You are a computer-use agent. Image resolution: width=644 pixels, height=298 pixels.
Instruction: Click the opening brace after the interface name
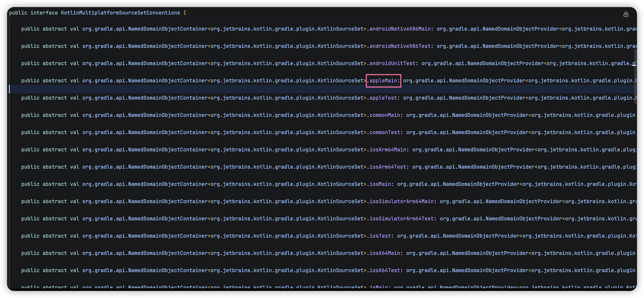(x=185, y=13)
